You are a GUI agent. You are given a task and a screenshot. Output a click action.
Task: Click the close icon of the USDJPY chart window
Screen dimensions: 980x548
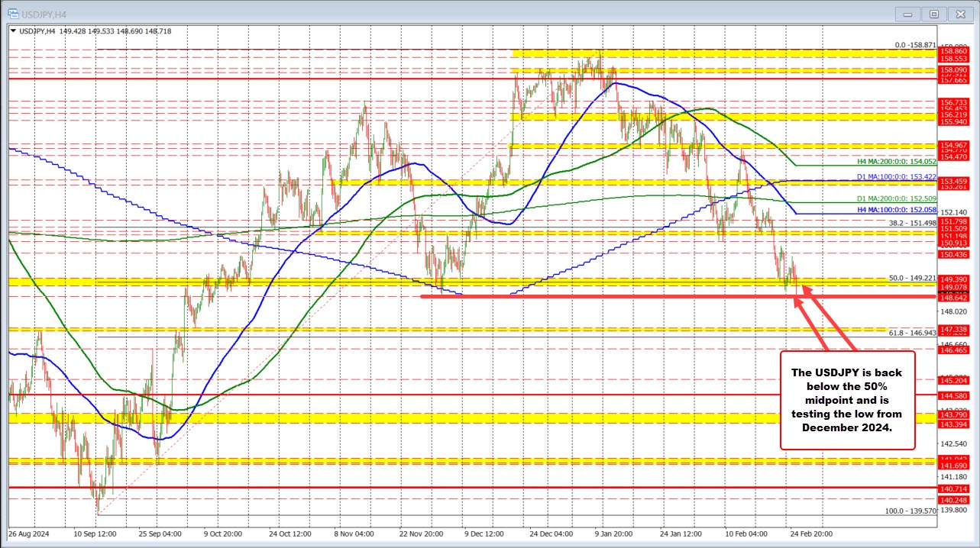click(960, 13)
